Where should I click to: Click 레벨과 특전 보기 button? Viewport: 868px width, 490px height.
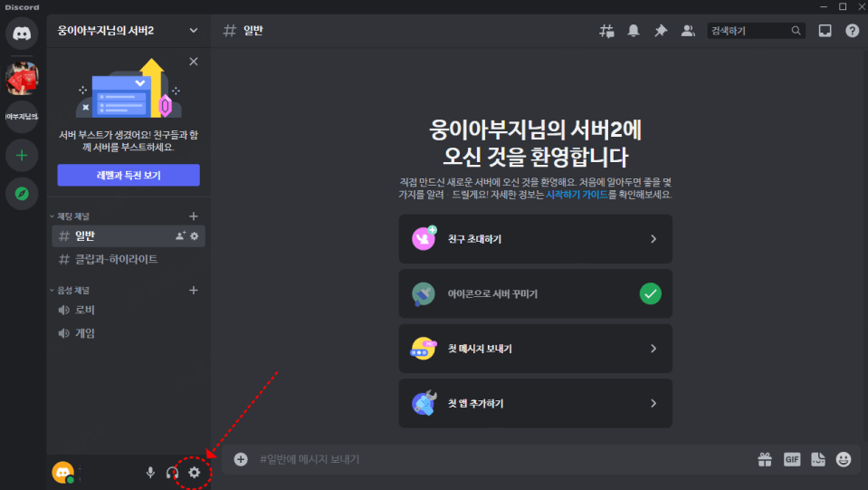(x=129, y=175)
